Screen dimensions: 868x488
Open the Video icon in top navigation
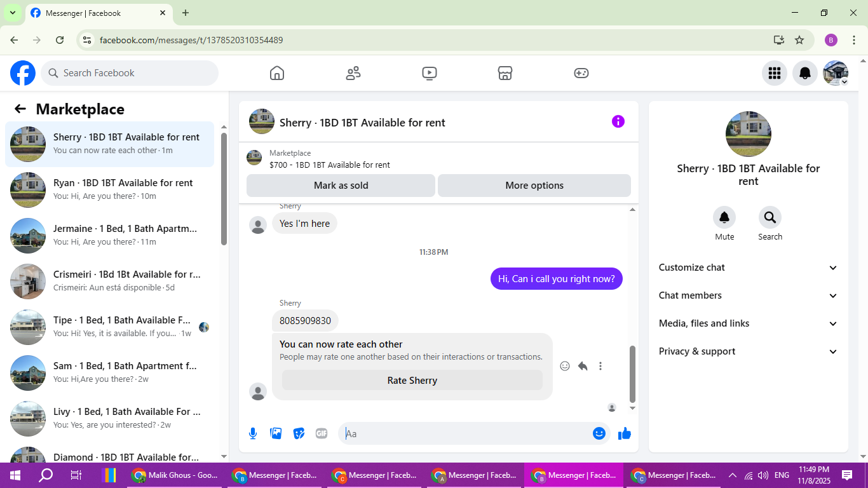(x=430, y=73)
